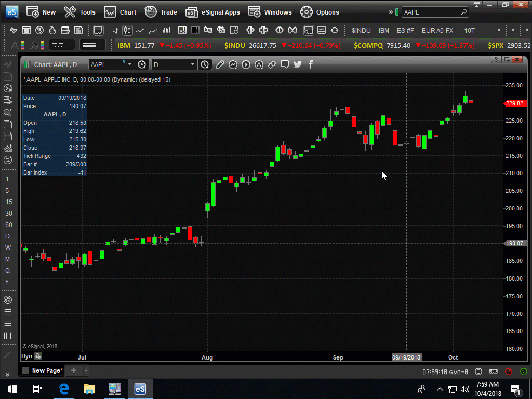Open chart symbol settings gear

click(x=142, y=64)
